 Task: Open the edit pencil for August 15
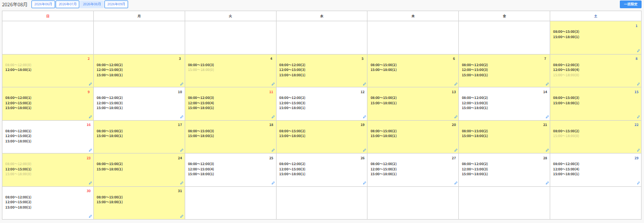coord(638,116)
